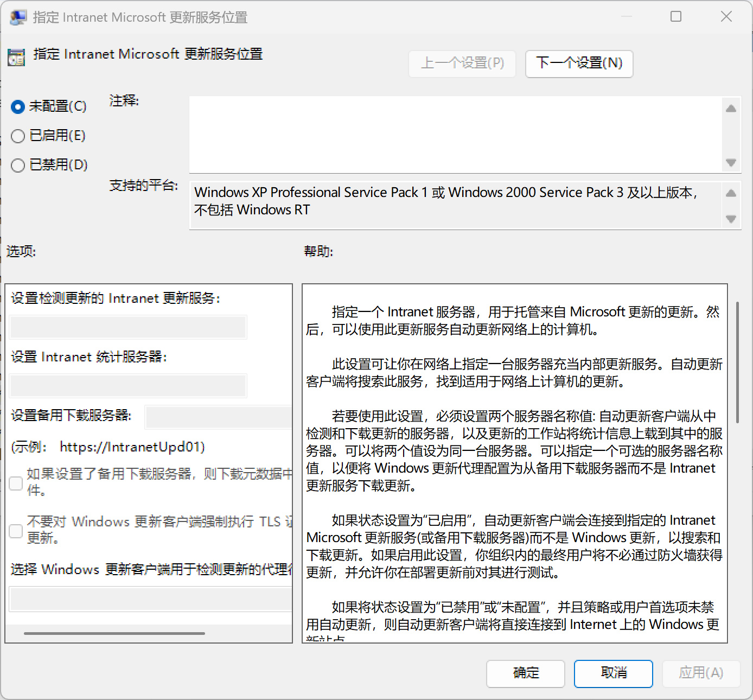Click the options panel horizontal scrollbar
The image size is (753, 700).
click(x=114, y=633)
